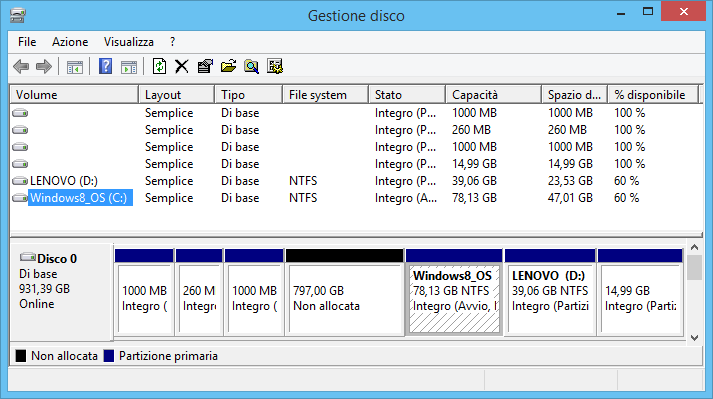
Task: Select the drive icon of the 14,99 GB volume
Action: click(20, 164)
